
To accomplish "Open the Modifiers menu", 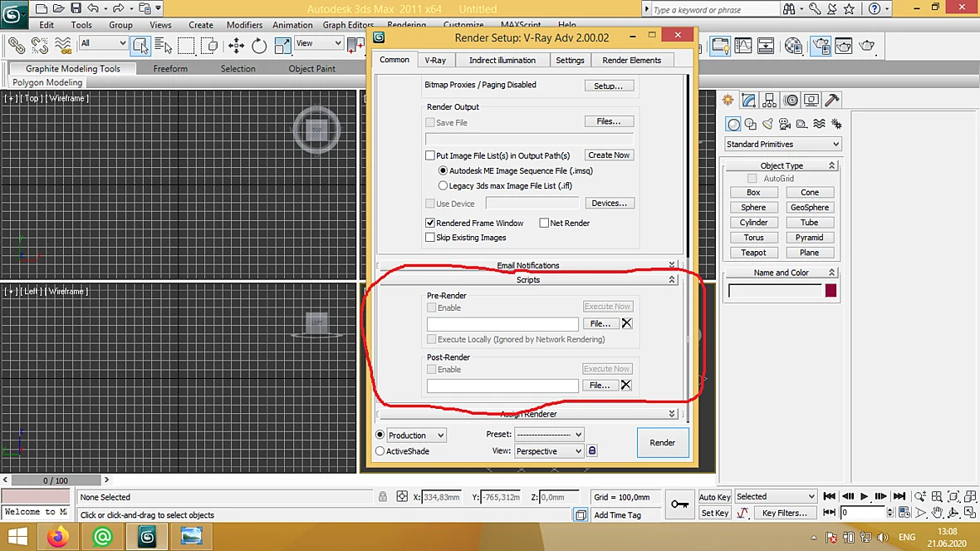I will tap(244, 25).
